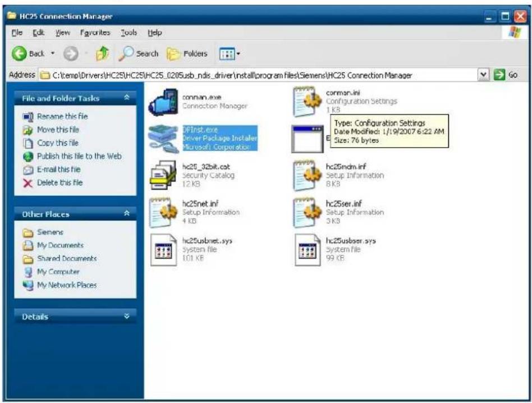Image resolution: width=532 pixels, height=403 pixels.
Task: Click the My Network Places icon
Action: 28,285
